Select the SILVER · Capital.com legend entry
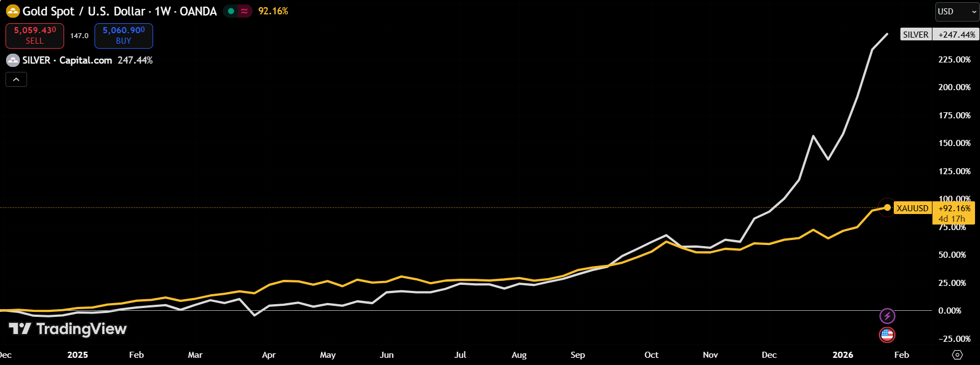The image size is (980, 365). coord(67,60)
